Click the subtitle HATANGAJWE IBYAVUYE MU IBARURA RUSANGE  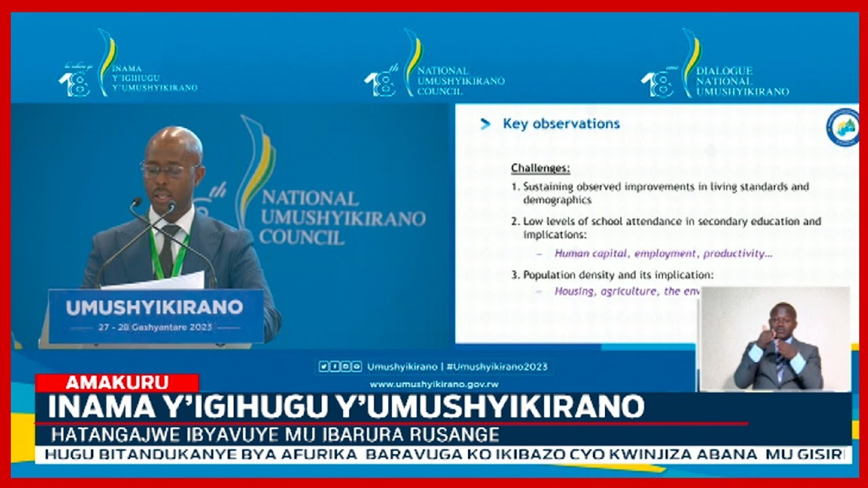click(x=276, y=434)
